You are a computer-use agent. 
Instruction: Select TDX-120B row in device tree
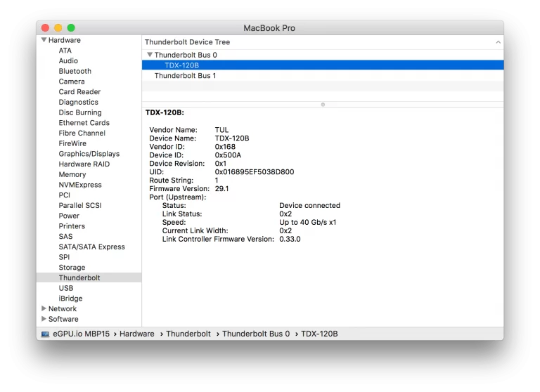323,65
